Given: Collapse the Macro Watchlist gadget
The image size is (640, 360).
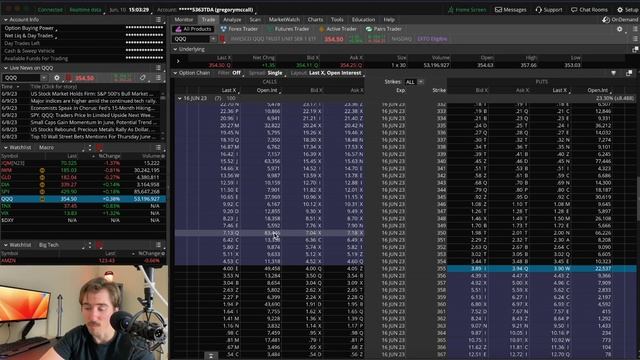Looking at the screenshot, I should click(6, 148).
